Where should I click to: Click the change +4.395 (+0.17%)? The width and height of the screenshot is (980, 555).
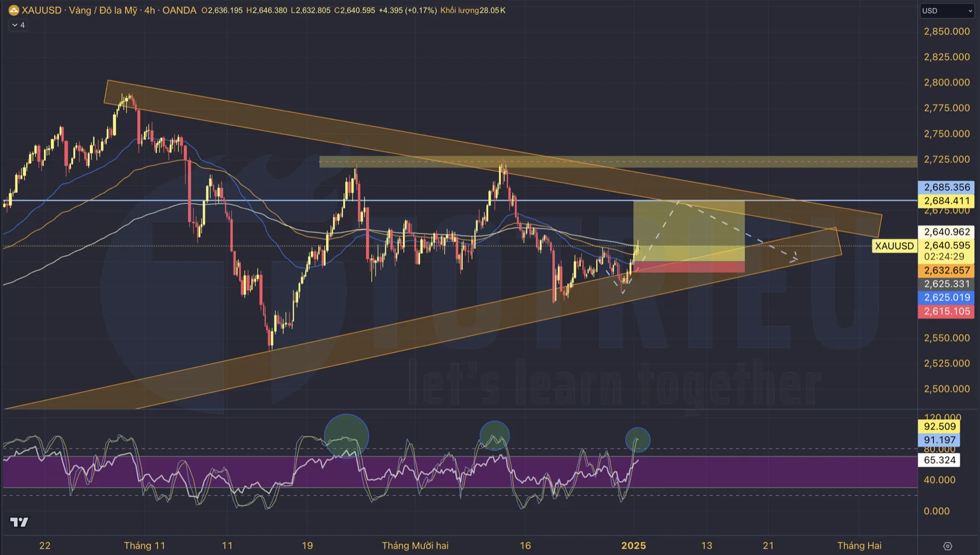pyautogui.click(x=408, y=10)
